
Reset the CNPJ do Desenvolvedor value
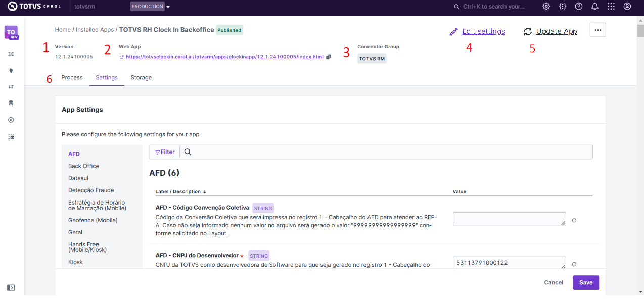coord(574,264)
